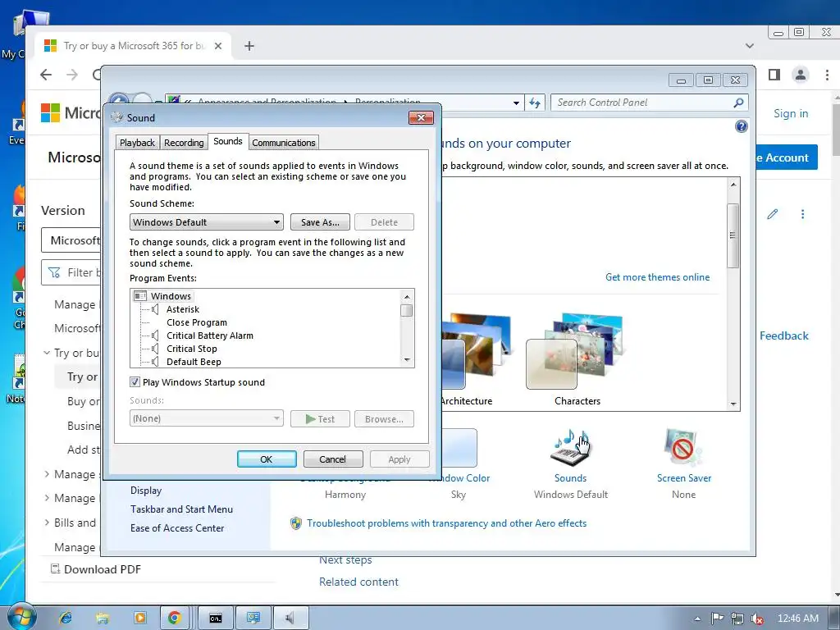Click Save As button in Sound dialog
This screenshot has height=630, width=840.
320,221
